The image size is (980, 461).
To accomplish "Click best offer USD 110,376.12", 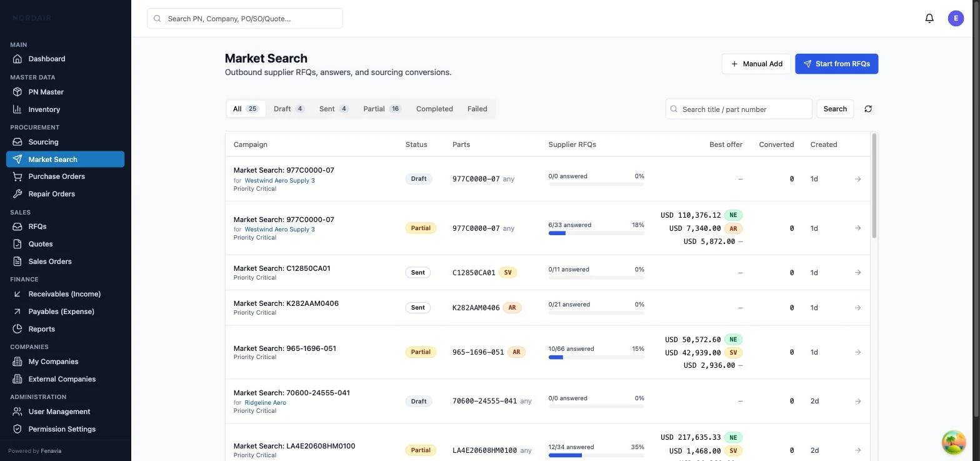I will 691,215.
